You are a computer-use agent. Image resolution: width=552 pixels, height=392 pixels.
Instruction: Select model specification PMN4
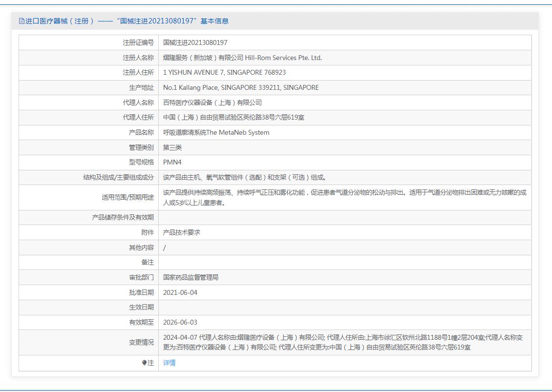(172, 163)
